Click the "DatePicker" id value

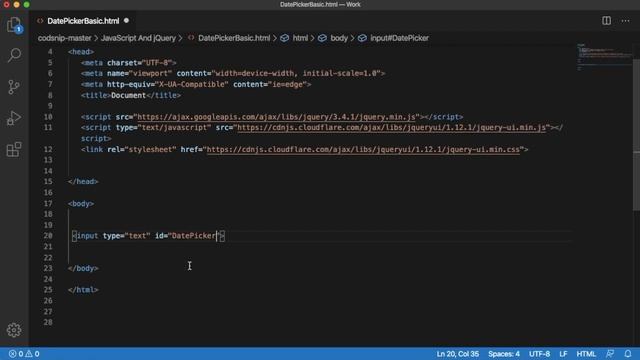(x=194, y=236)
